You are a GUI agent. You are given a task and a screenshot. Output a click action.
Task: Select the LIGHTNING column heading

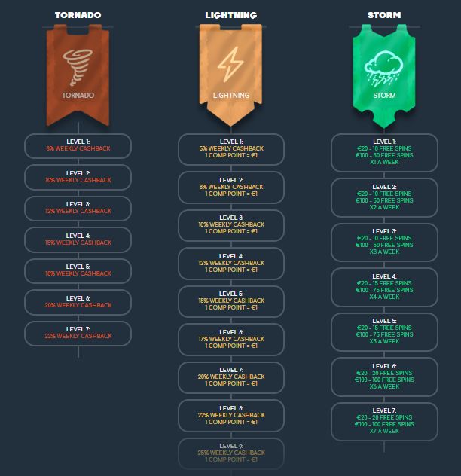click(x=230, y=15)
